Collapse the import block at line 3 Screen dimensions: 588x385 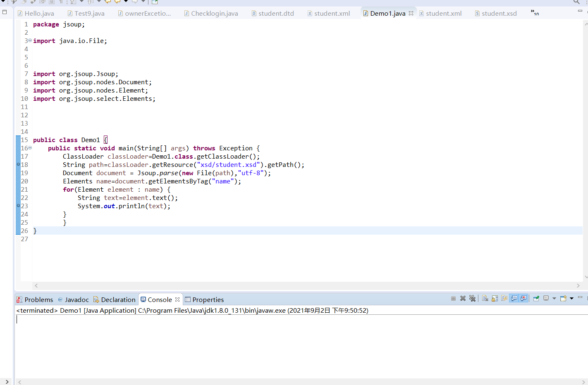point(30,40)
